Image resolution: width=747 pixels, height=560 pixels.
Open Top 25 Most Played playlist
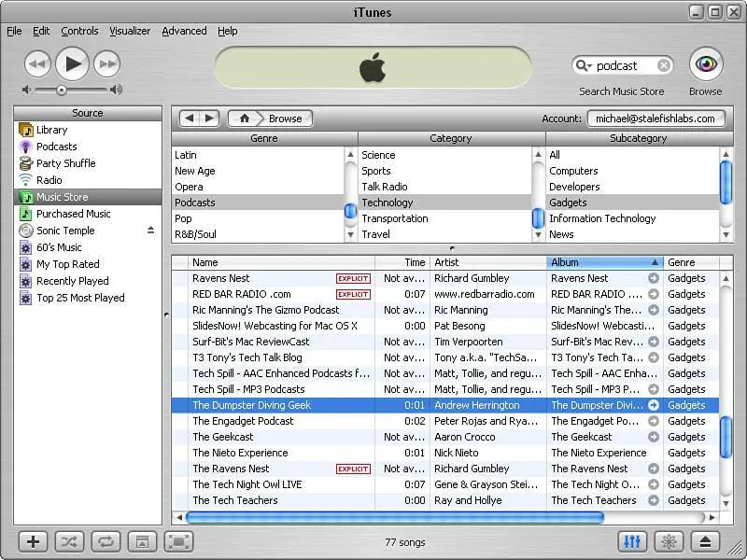click(88, 298)
